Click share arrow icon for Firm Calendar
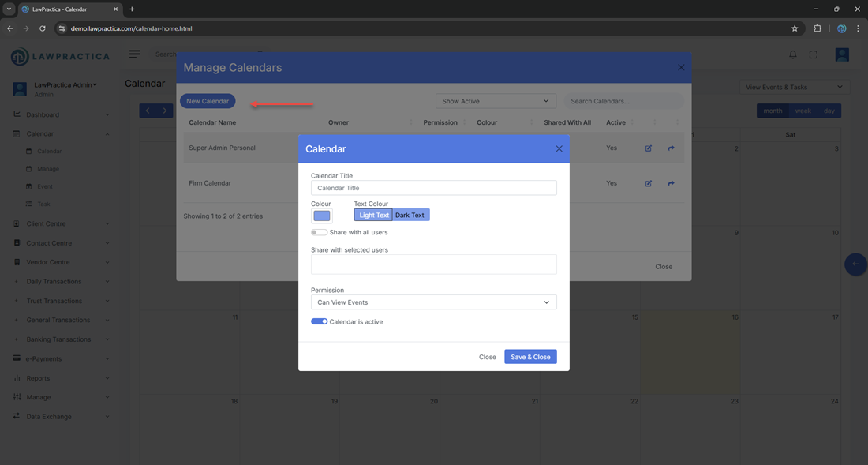The width and height of the screenshot is (868, 465). (x=671, y=183)
